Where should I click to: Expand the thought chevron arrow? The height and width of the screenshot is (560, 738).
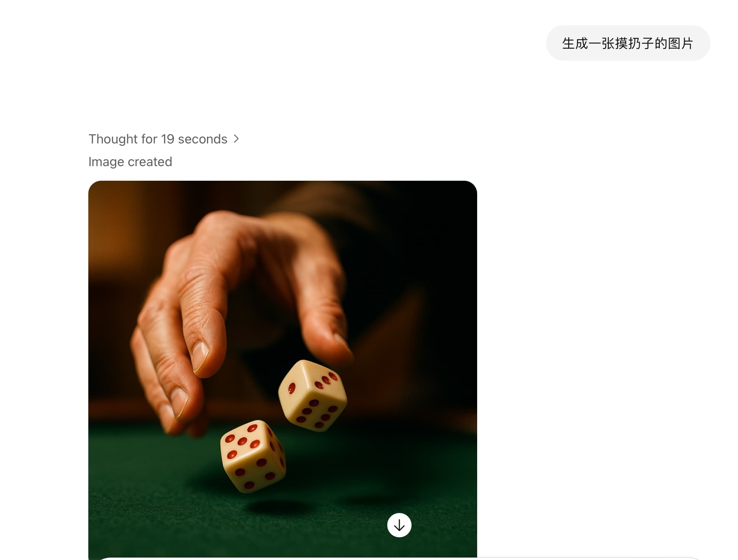click(237, 139)
